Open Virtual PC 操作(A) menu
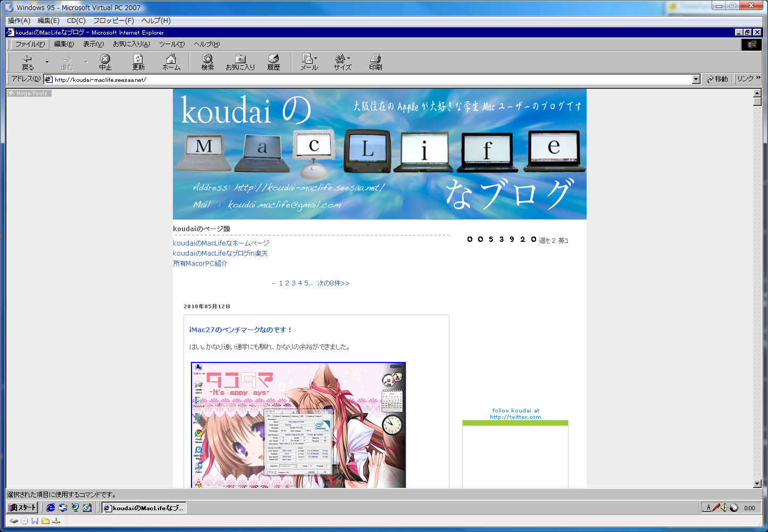 point(19,21)
